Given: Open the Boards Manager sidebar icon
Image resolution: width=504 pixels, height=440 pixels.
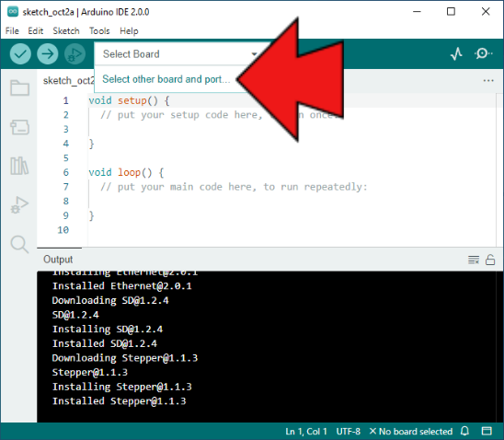Looking at the screenshot, I should (20, 127).
